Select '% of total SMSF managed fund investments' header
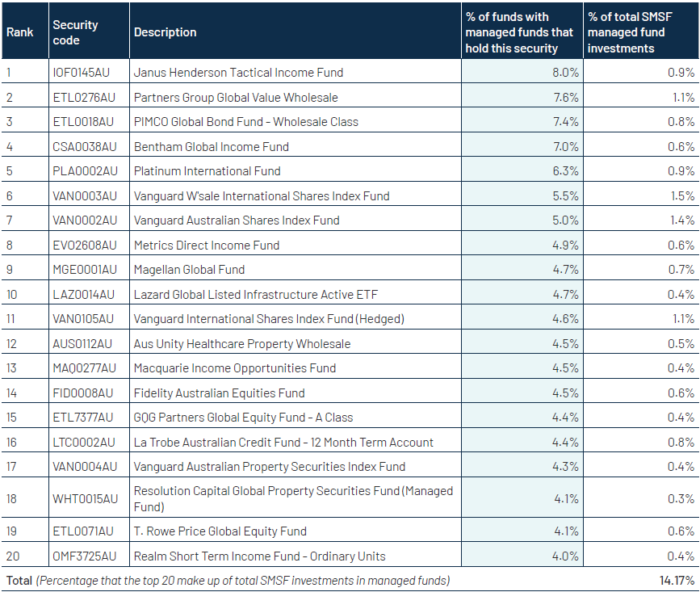The height and width of the screenshot is (592, 700). point(627,32)
